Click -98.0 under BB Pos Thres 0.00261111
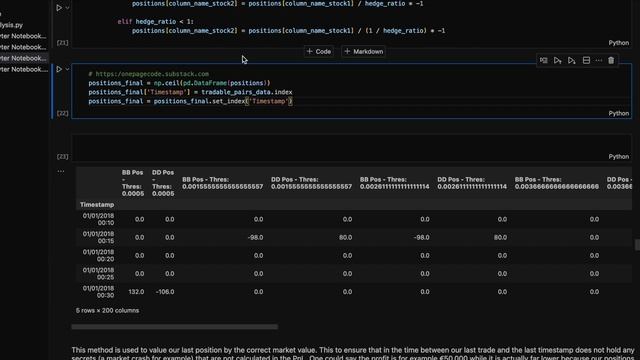Screen dimensions: 640x360 (x=422, y=237)
